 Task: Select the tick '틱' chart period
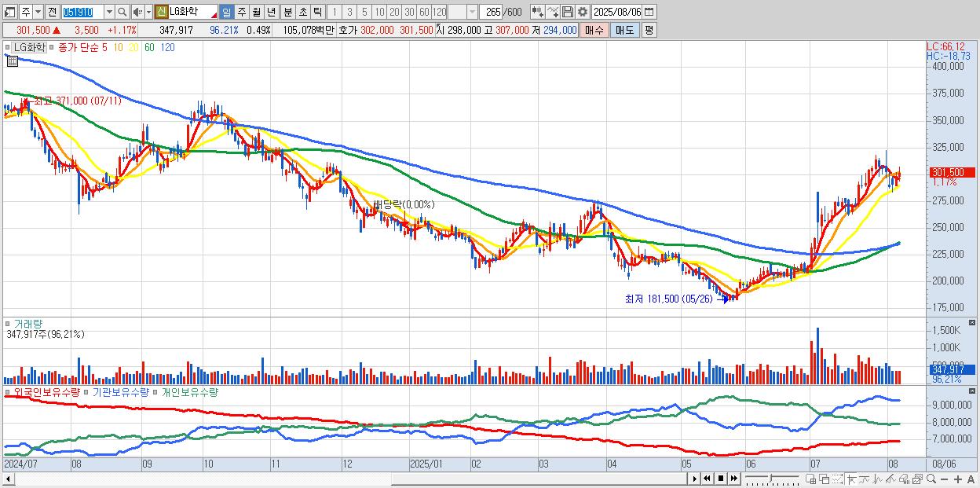click(318, 13)
